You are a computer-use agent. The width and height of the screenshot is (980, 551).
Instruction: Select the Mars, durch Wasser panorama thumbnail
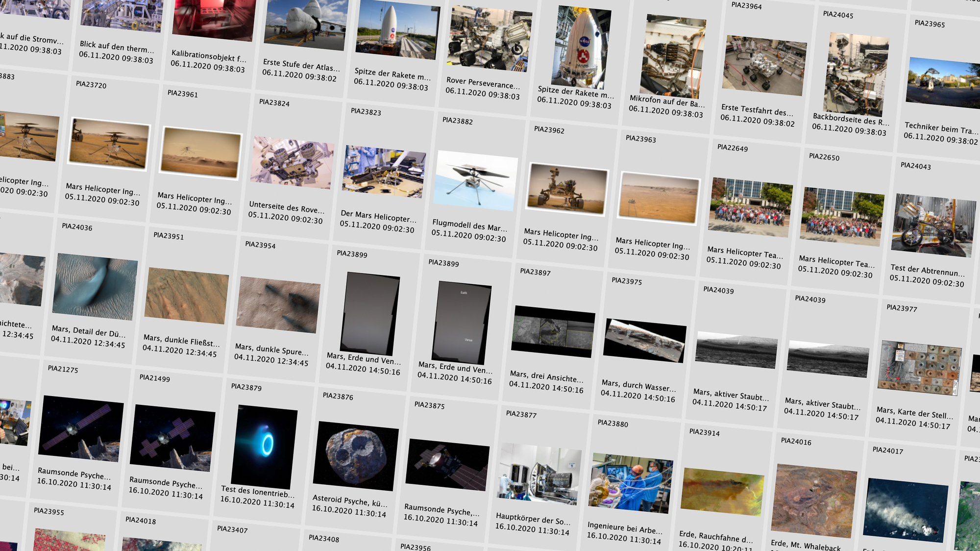644,341
